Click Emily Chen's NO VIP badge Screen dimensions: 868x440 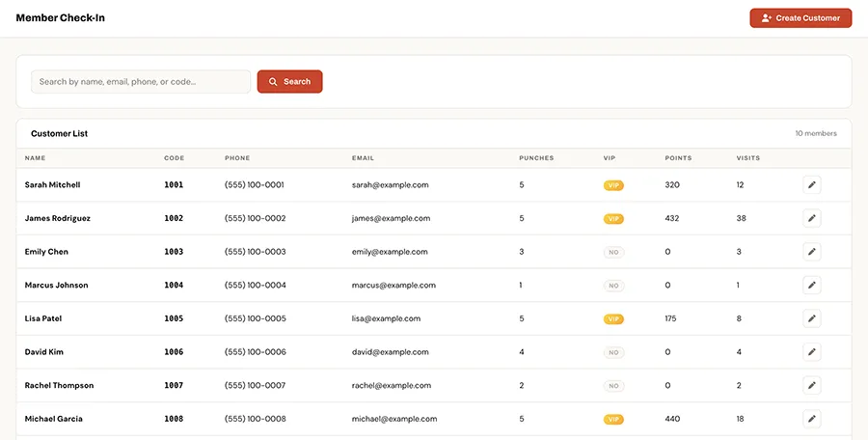click(x=614, y=252)
